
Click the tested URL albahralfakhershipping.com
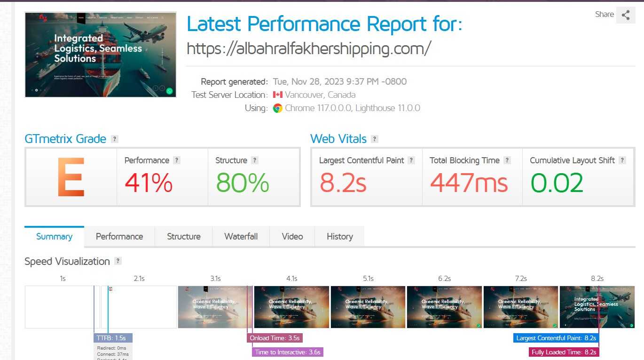(x=309, y=48)
